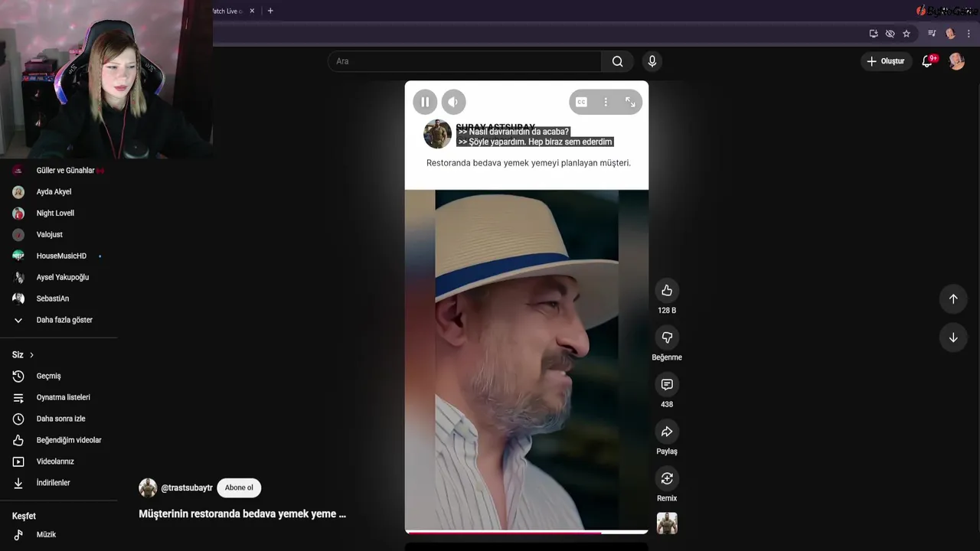Click the 128 B like count
Image resolution: width=980 pixels, height=551 pixels.
667,311
